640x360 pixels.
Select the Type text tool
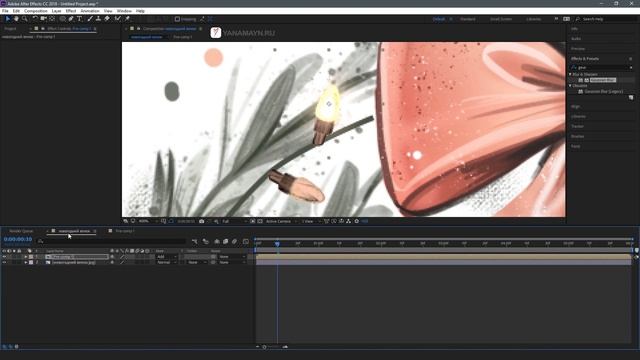[80, 19]
